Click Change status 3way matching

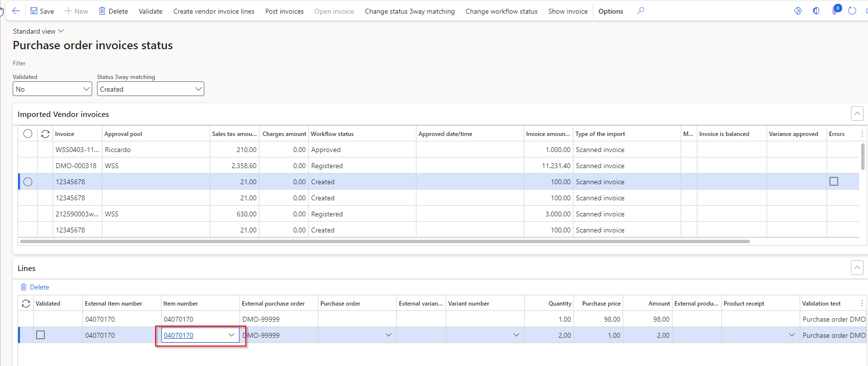[x=410, y=11]
